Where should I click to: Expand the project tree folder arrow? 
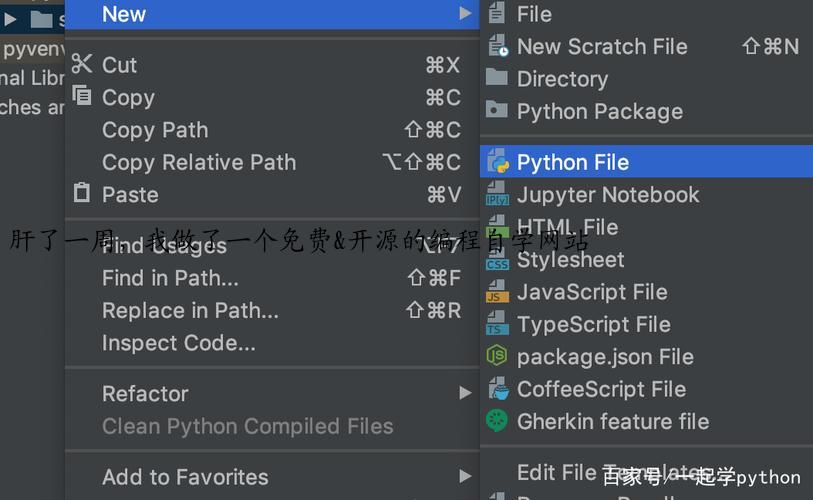pyautogui.click(x=11, y=18)
